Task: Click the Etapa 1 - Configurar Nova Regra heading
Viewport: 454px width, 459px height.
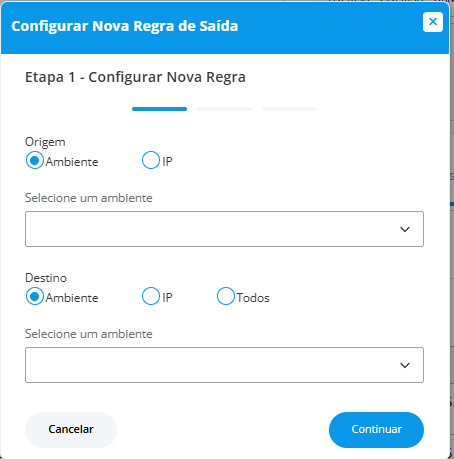Action: (x=135, y=77)
